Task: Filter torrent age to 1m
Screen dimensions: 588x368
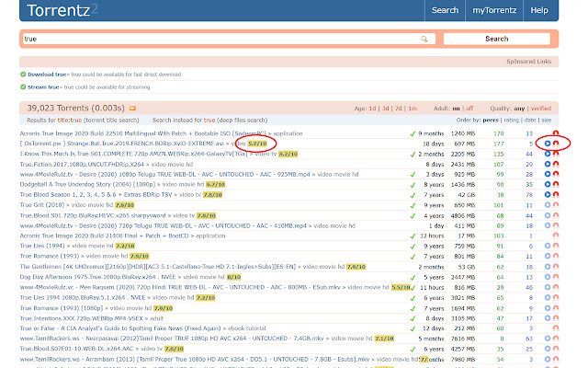Action: coord(413,109)
